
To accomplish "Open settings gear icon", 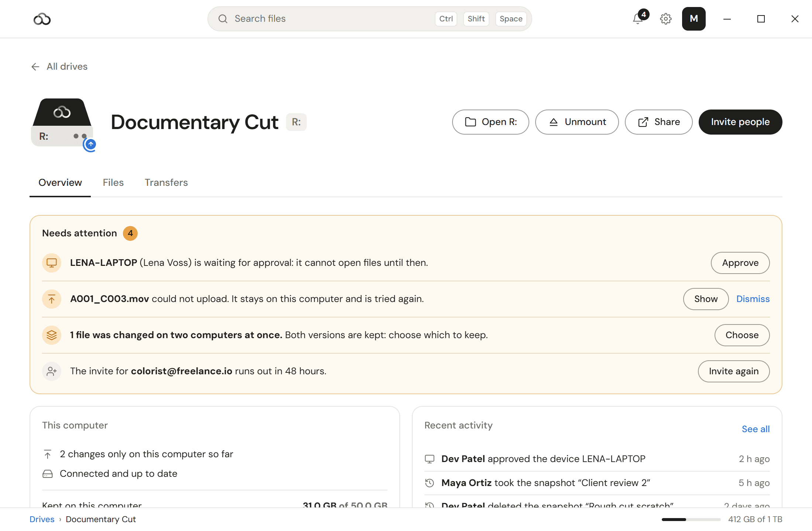I will click(665, 19).
